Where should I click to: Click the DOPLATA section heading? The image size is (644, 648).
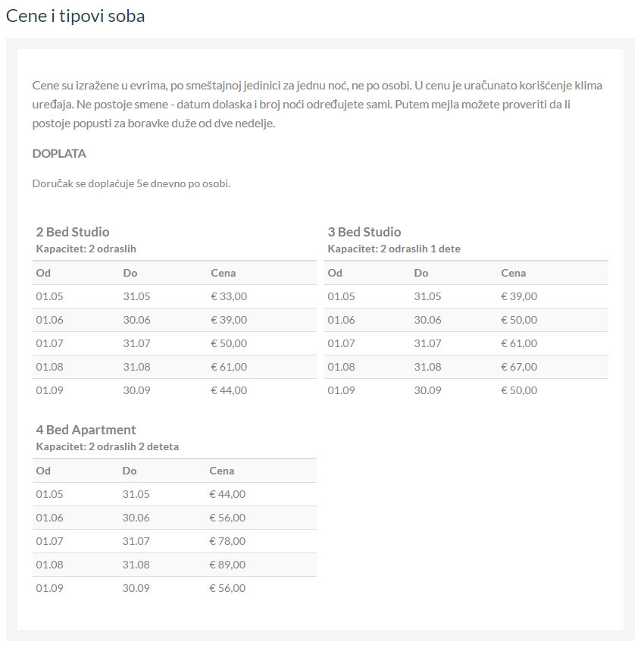59,153
